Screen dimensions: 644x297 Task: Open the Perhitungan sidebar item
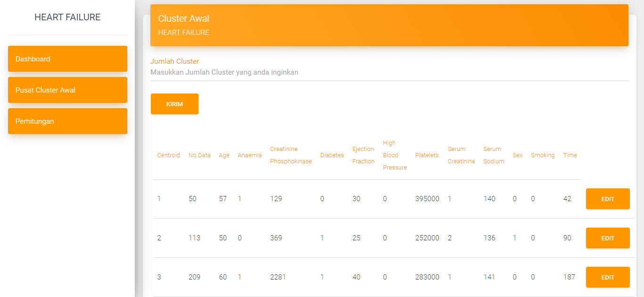[67, 121]
